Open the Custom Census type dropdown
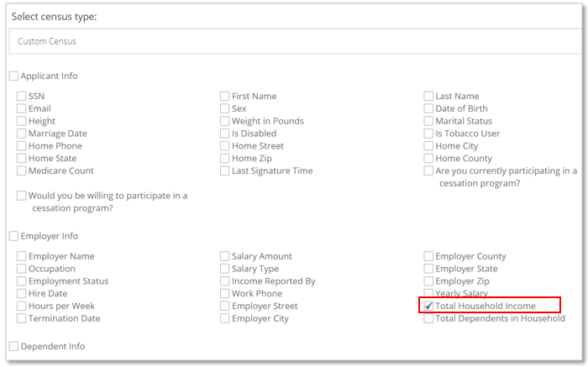Viewport: 588px width, 367px height. pyautogui.click(x=296, y=41)
